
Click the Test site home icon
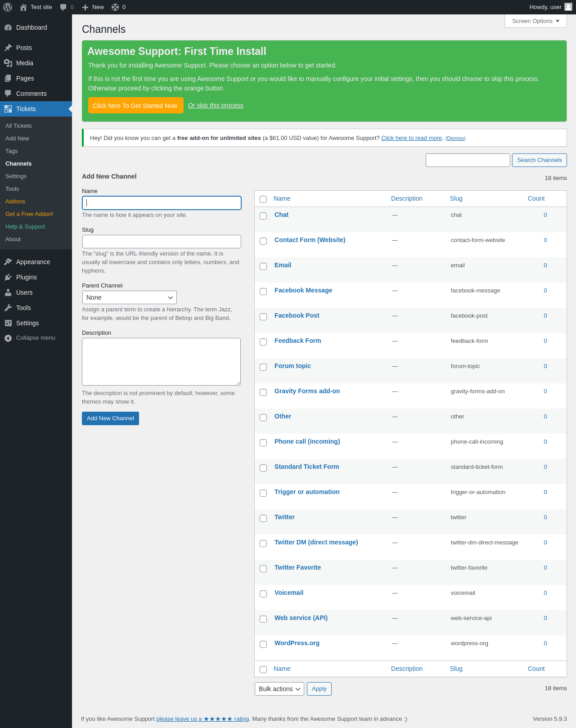[x=23, y=7]
